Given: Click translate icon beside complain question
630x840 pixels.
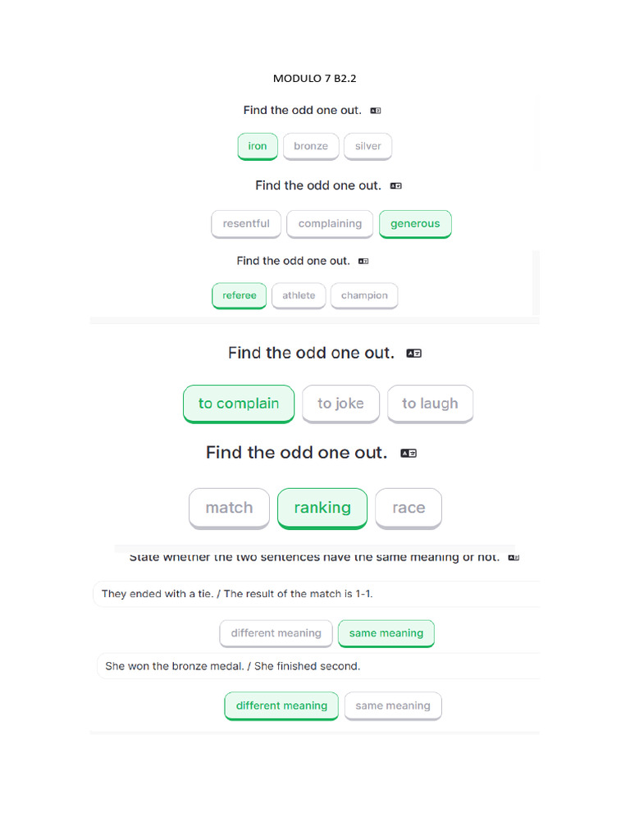Looking at the screenshot, I should pos(414,354).
